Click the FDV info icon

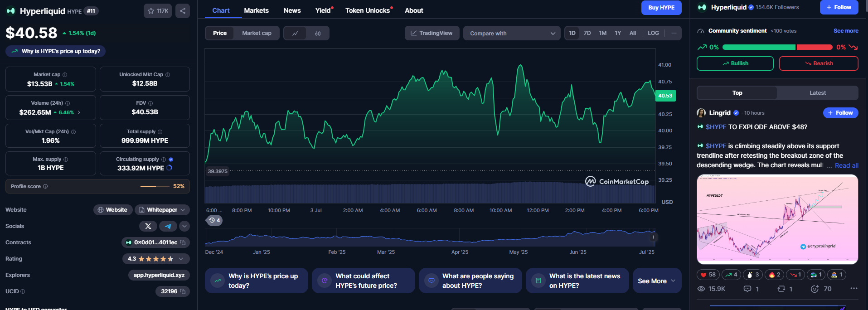[150, 103]
